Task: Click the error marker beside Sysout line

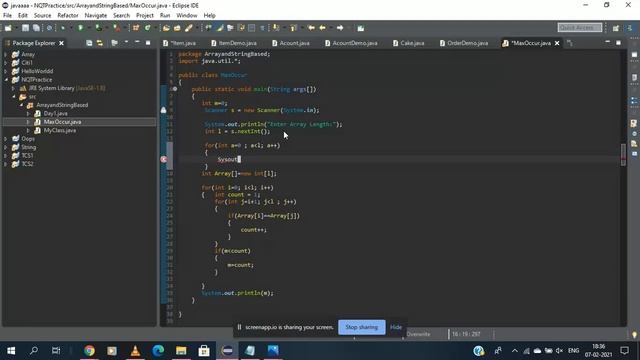Action: pyautogui.click(x=164, y=160)
